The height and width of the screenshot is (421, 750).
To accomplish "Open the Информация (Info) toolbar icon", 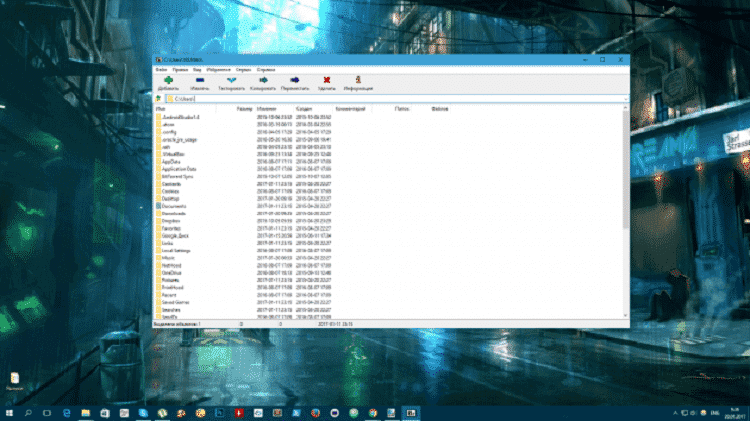I will (x=359, y=81).
